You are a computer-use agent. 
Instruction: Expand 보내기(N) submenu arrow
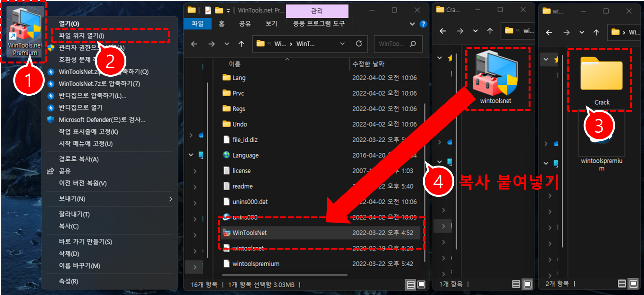pos(170,199)
